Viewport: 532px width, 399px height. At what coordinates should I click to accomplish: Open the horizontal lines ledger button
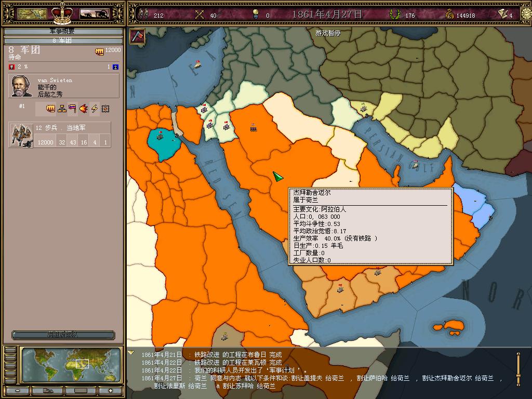81,391
